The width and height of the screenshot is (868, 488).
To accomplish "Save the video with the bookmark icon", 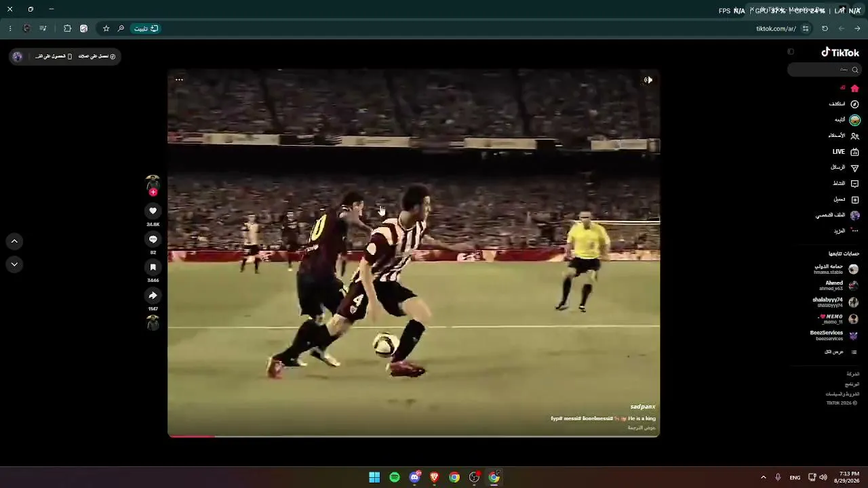I will click(153, 268).
